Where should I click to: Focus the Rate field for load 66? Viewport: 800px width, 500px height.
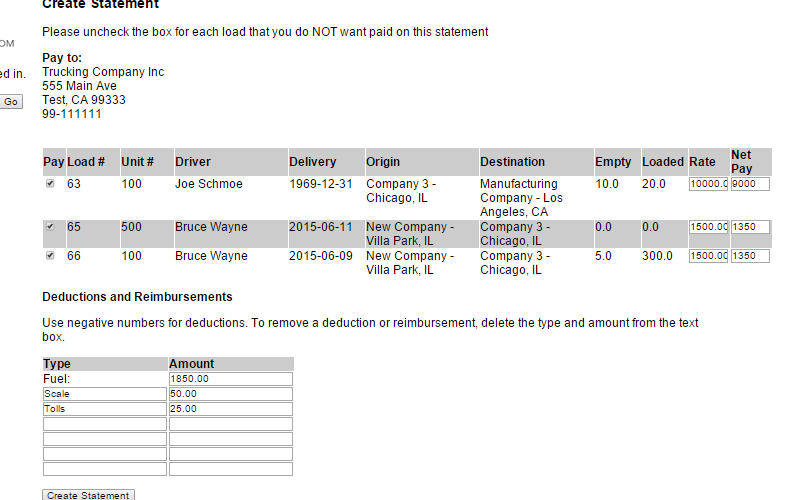(708, 256)
